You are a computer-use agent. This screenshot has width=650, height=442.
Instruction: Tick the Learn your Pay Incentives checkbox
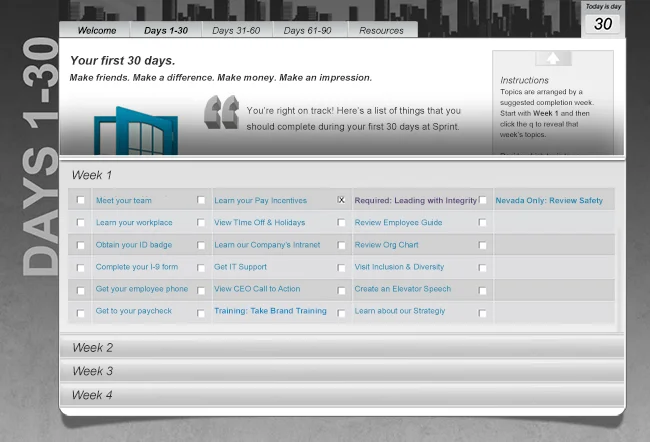click(x=201, y=200)
